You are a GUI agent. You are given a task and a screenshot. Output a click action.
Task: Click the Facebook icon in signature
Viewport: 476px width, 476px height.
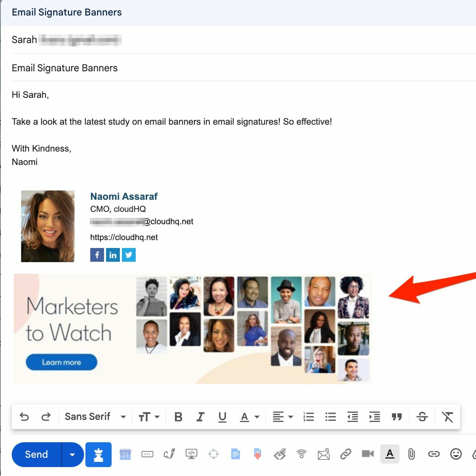point(97,255)
